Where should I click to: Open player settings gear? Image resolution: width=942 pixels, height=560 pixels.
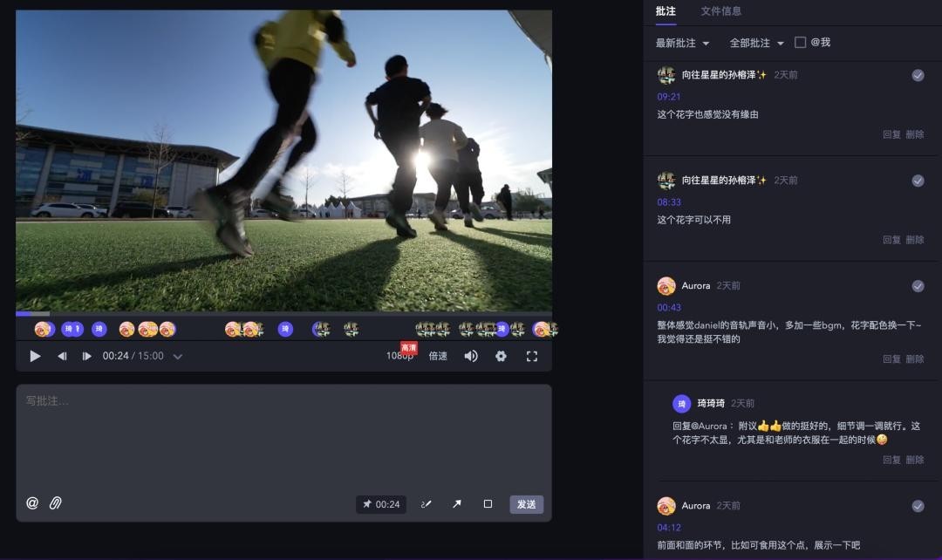click(x=501, y=356)
